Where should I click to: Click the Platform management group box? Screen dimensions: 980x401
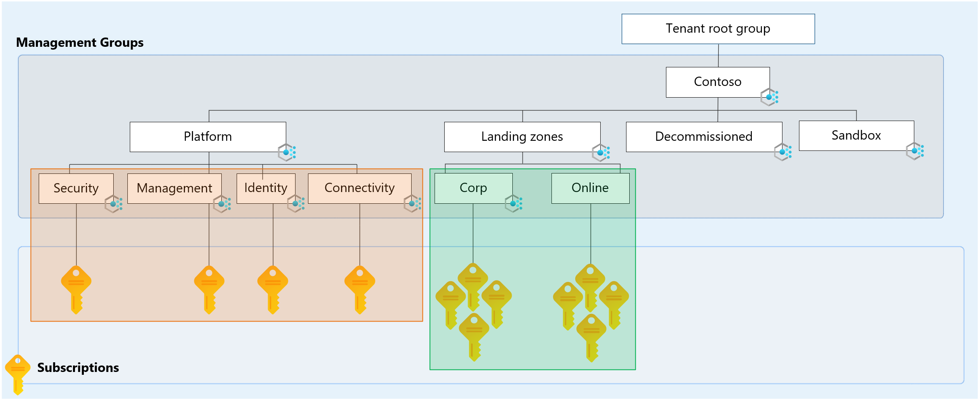tap(208, 137)
